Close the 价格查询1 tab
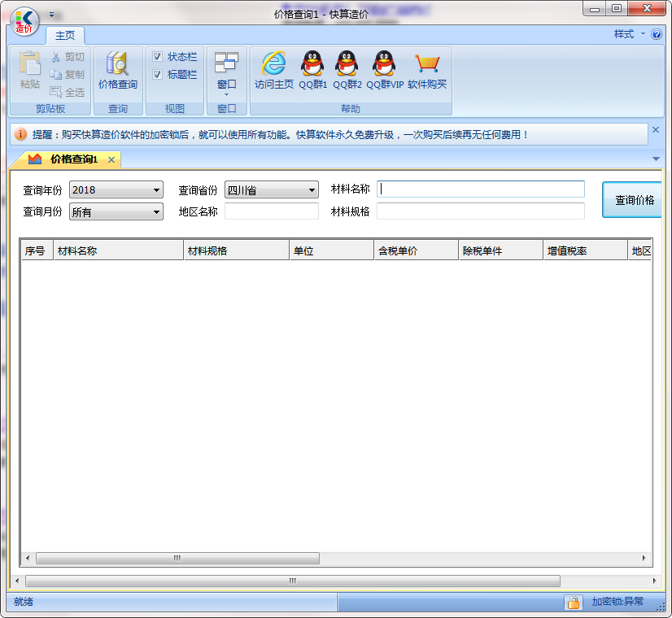Image resolution: width=672 pixels, height=618 pixels. pos(111,159)
